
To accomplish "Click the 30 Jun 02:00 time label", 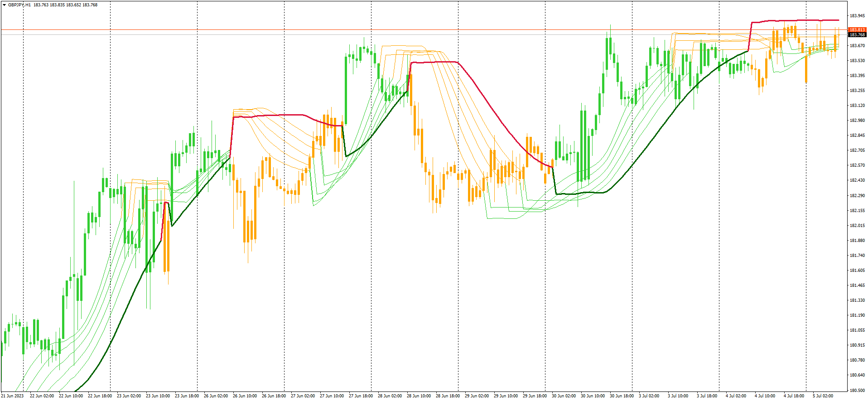I will [x=564, y=396].
